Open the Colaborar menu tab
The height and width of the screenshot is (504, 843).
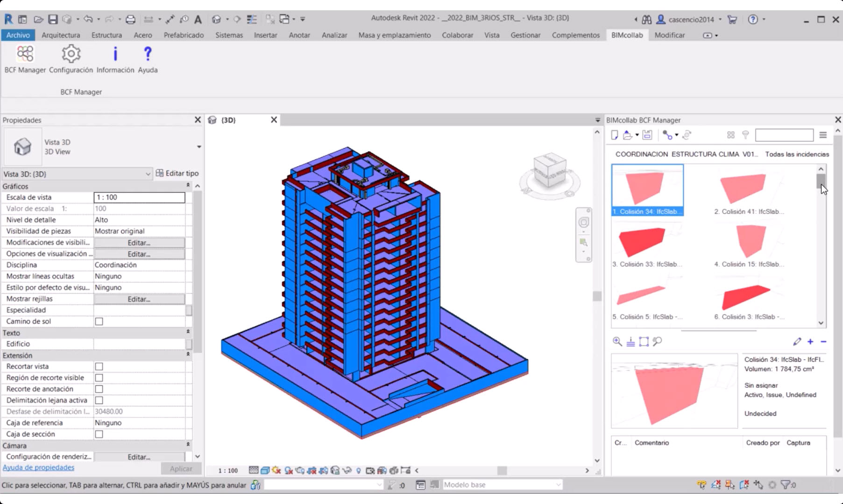point(457,35)
